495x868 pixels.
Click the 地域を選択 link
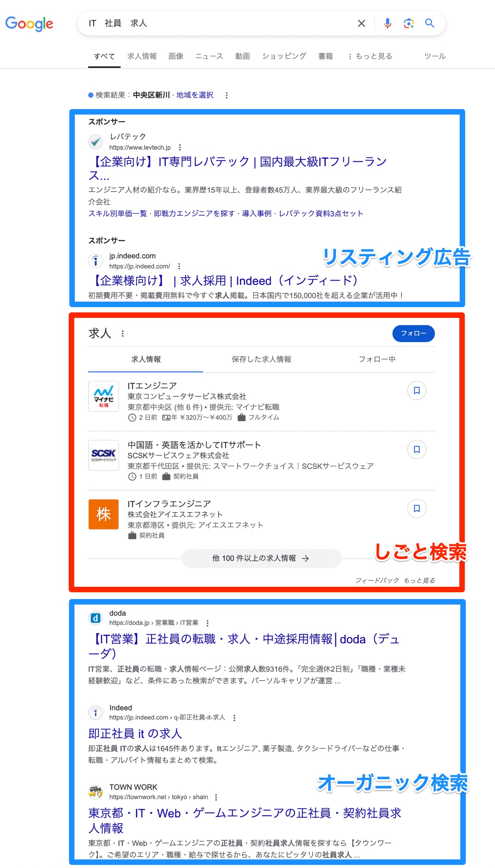pos(195,95)
